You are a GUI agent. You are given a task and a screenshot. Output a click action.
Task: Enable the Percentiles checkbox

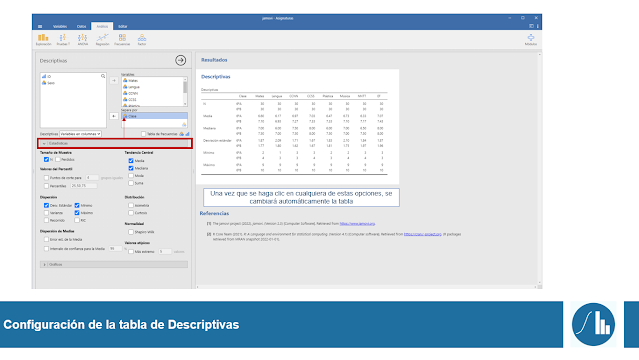(46, 186)
